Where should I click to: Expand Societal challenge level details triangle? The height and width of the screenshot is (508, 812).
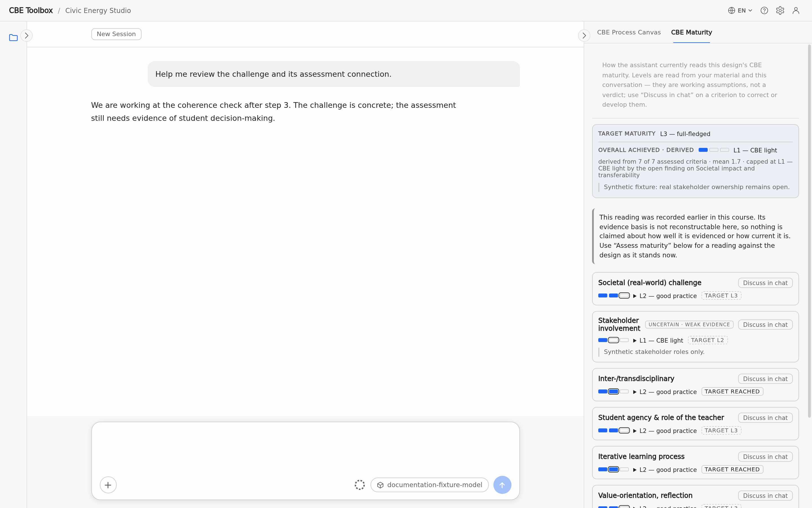click(x=635, y=296)
